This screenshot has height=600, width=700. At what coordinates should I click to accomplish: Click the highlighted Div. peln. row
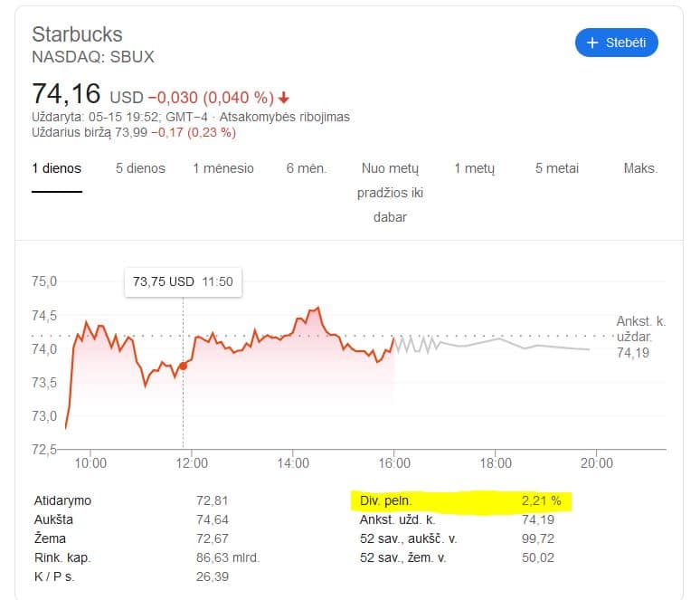[460, 500]
